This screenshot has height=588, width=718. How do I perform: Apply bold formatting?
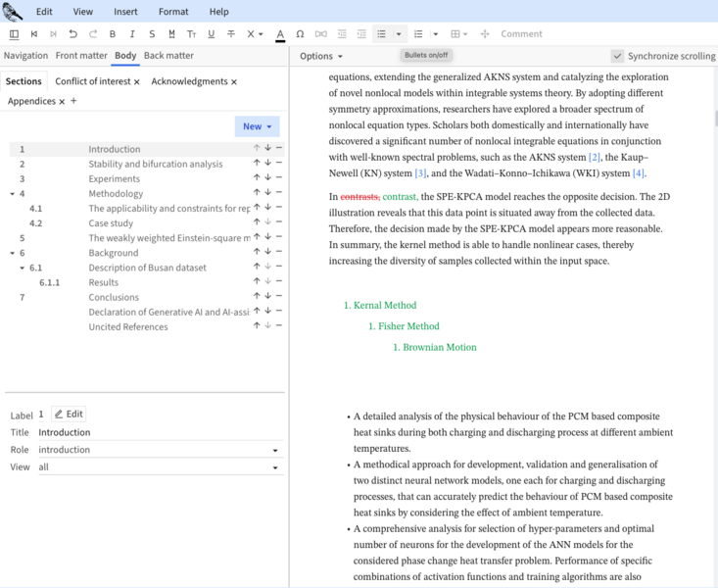[113, 34]
